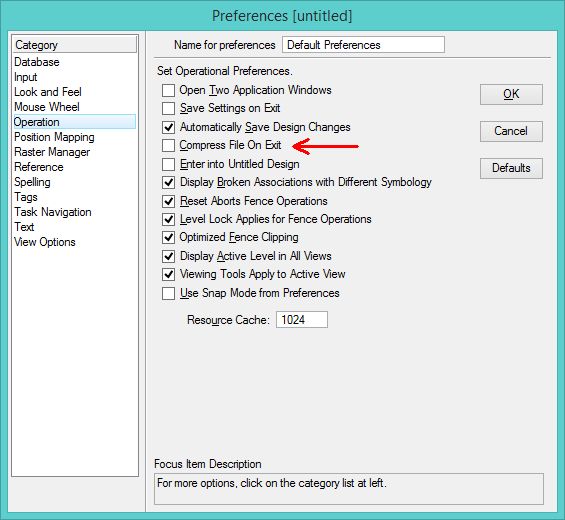
Task: Enable Enter into Untitled Design checkbox
Action: 168,164
